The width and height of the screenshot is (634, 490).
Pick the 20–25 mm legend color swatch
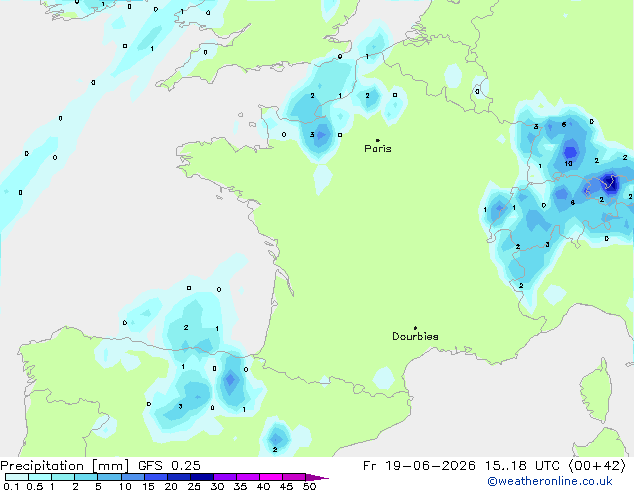click(x=178, y=477)
